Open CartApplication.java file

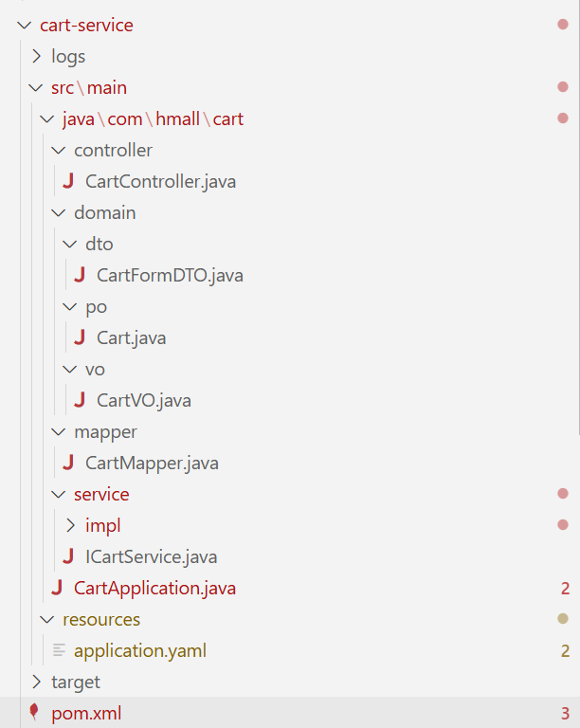click(x=154, y=588)
